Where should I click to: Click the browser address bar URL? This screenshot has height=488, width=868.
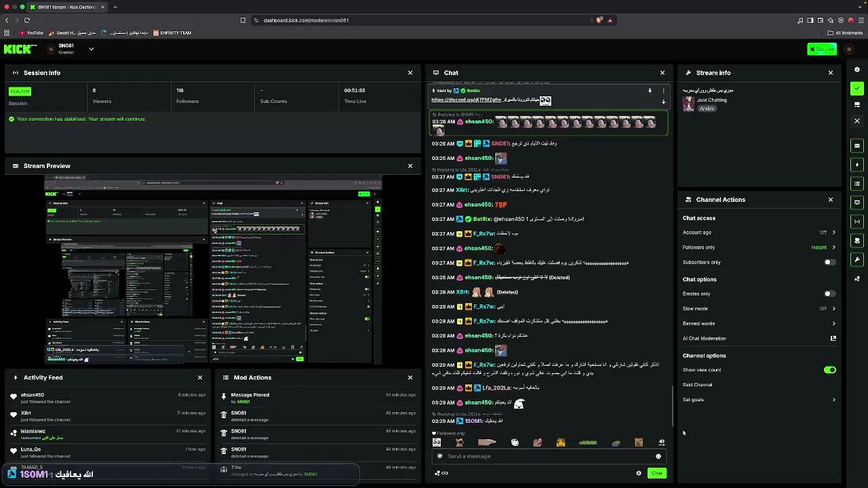(306, 20)
